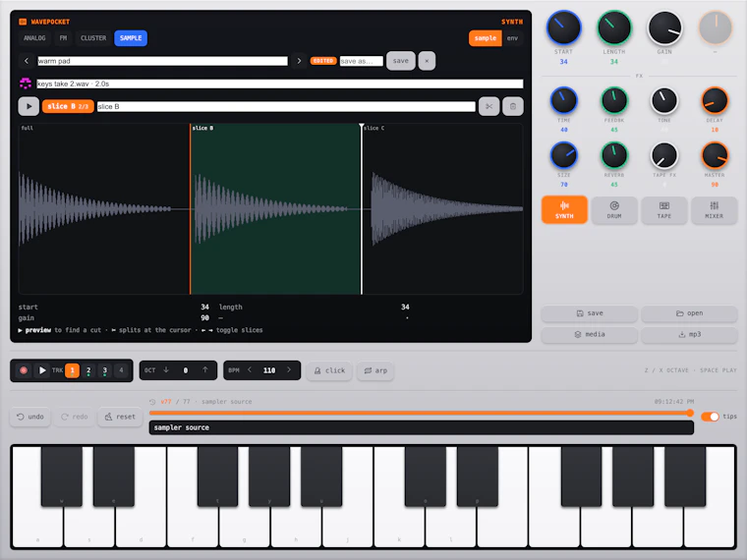
Task: Switch to the sample view tab
Action: point(485,38)
